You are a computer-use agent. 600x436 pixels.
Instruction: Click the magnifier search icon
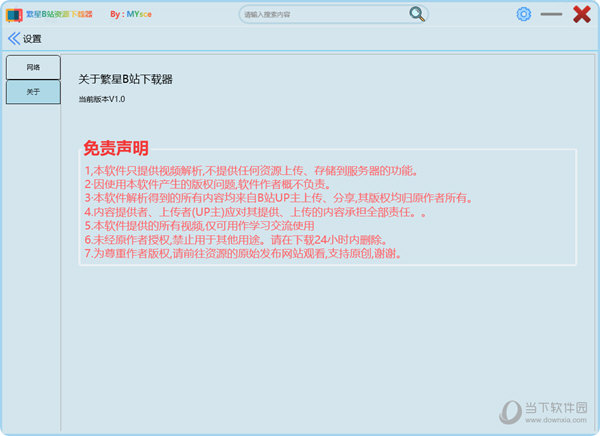tap(417, 14)
